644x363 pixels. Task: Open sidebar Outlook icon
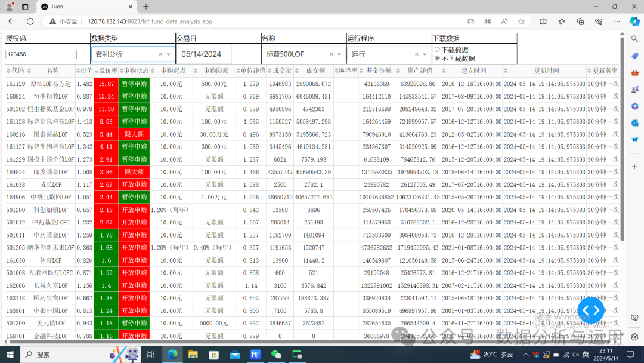pyautogui.click(x=634, y=123)
